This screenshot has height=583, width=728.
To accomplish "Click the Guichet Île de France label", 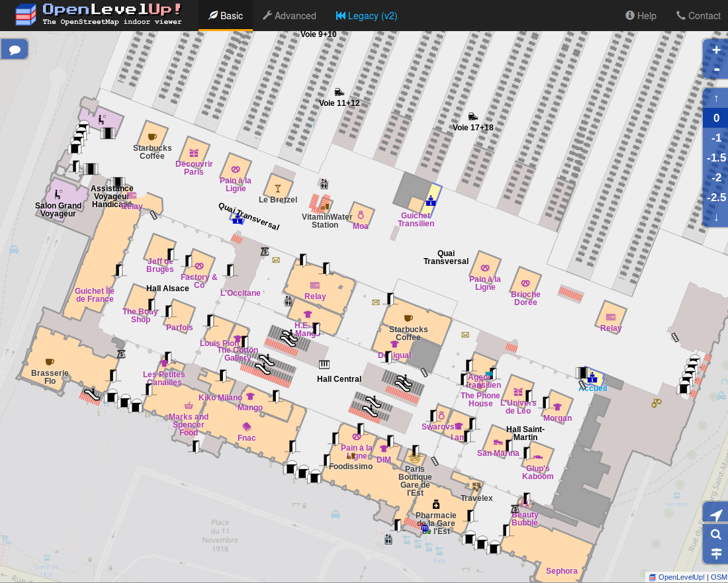I will click(x=94, y=295).
